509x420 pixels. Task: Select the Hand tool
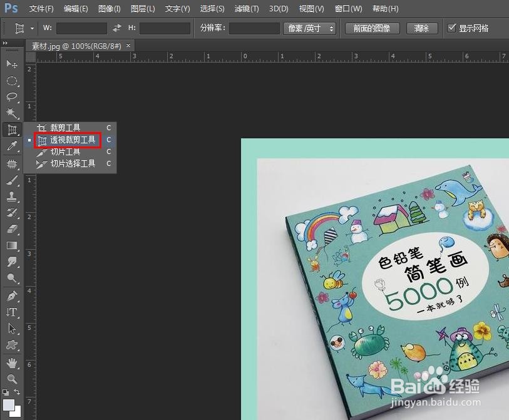click(12, 363)
